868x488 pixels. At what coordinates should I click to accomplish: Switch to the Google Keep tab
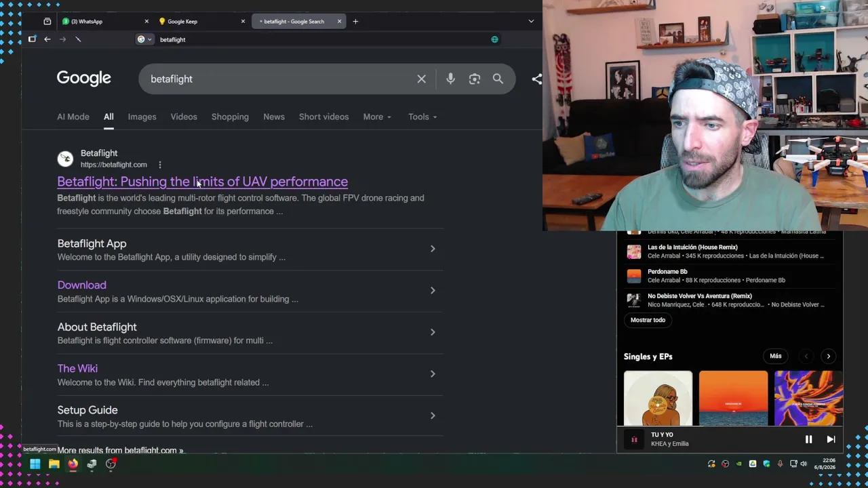tap(201, 22)
